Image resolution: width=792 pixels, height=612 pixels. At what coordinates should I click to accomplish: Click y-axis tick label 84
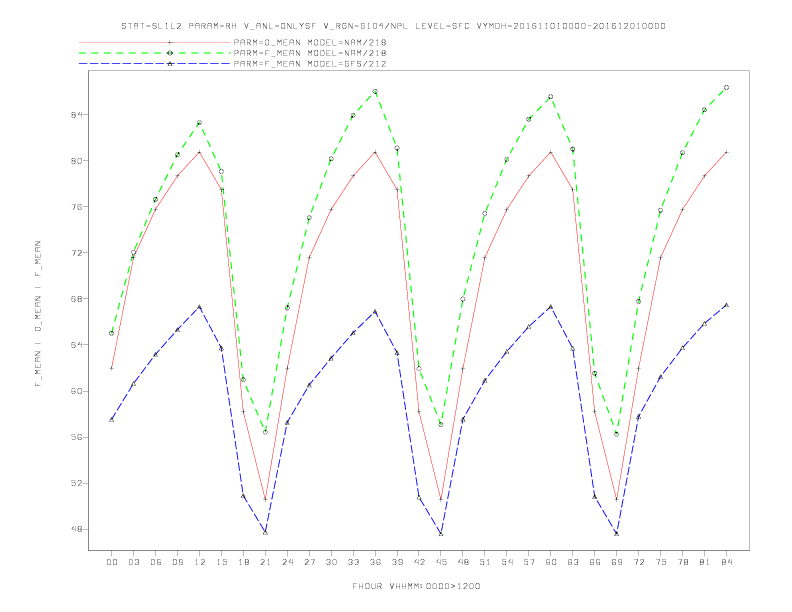(x=77, y=115)
